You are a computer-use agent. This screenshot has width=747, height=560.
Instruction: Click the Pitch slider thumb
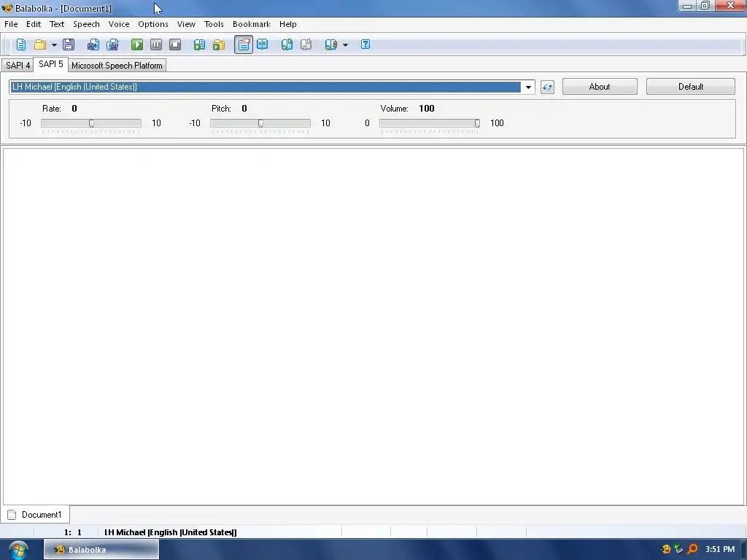(260, 123)
